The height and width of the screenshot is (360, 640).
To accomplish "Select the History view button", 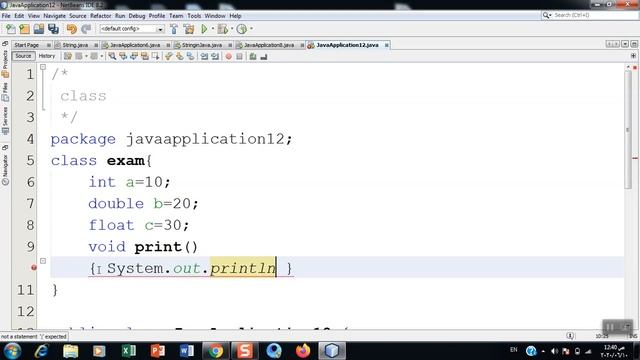I will point(47,56).
